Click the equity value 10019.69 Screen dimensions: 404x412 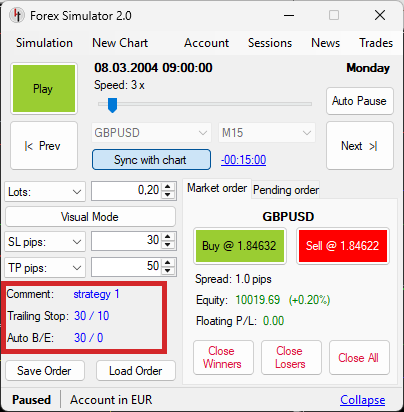point(258,300)
